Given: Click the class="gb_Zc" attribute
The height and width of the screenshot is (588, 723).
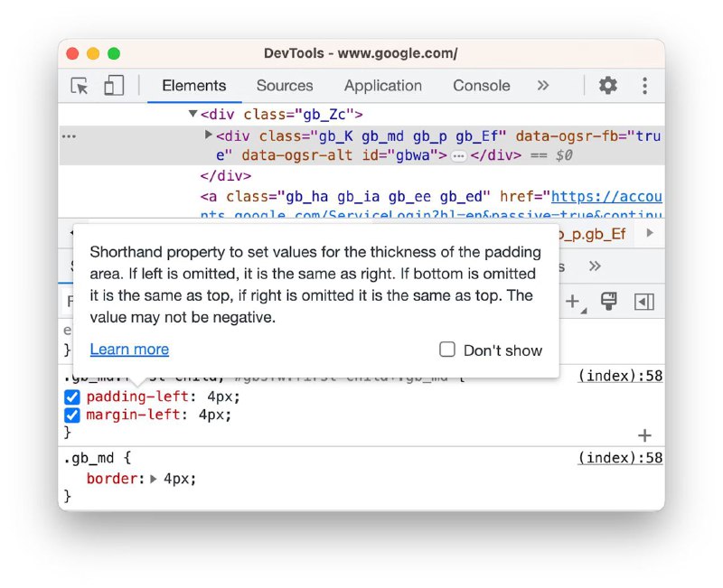Looking at the screenshot, I should click(298, 115).
